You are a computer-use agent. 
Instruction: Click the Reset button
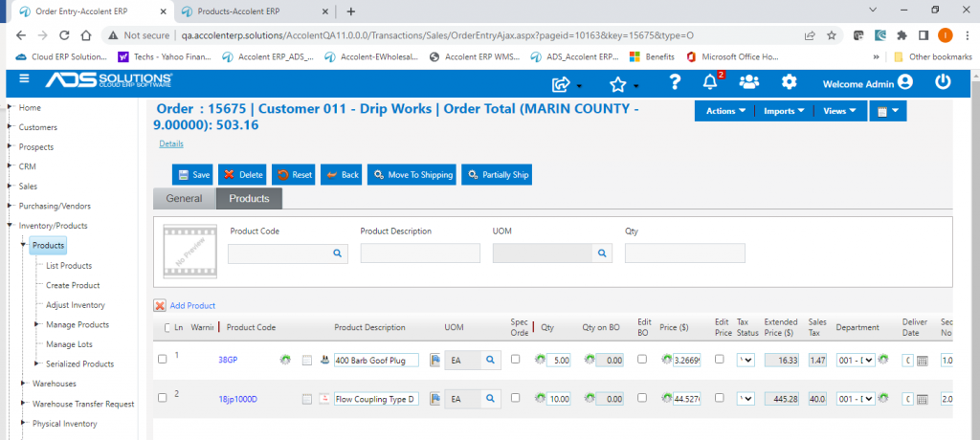pyautogui.click(x=294, y=175)
